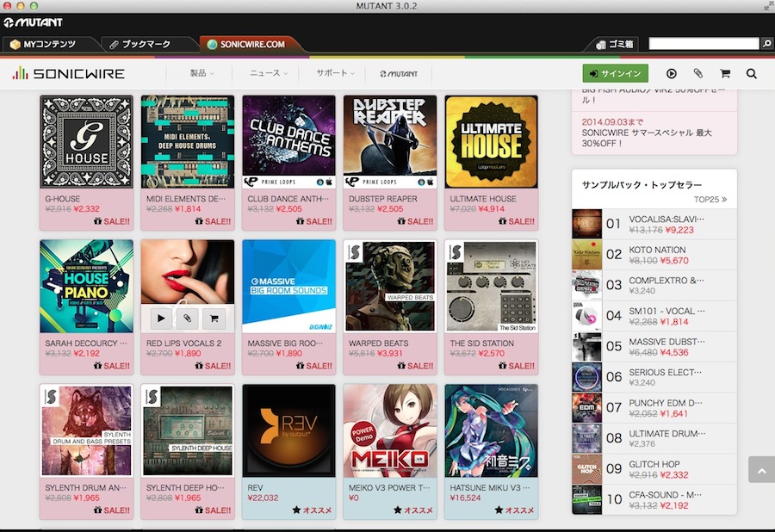The width and height of the screenshot is (775, 532).
Task: Open the Hatsune Miku V3 cover image
Action: tap(492, 430)
